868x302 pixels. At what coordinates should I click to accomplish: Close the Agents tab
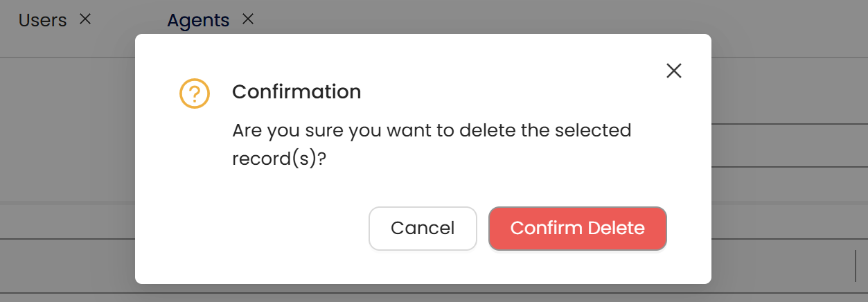[247, 19]
